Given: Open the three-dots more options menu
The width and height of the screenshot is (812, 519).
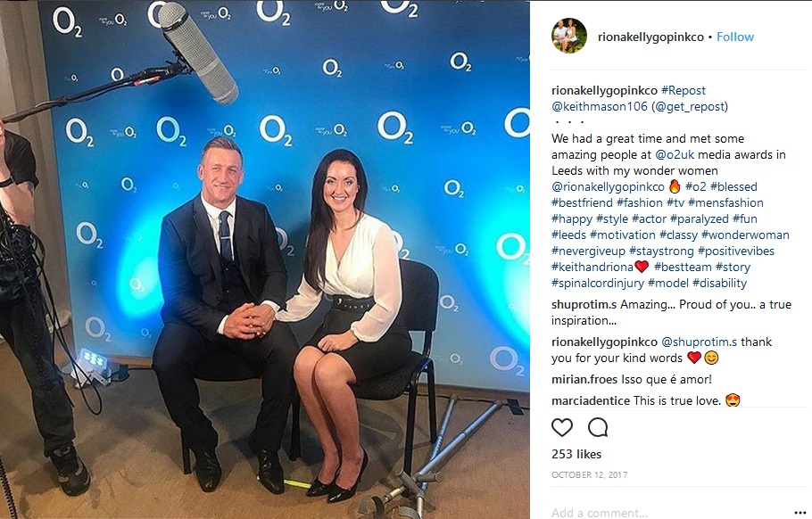Looking at the screenshot, I should (x=800, y=513).
